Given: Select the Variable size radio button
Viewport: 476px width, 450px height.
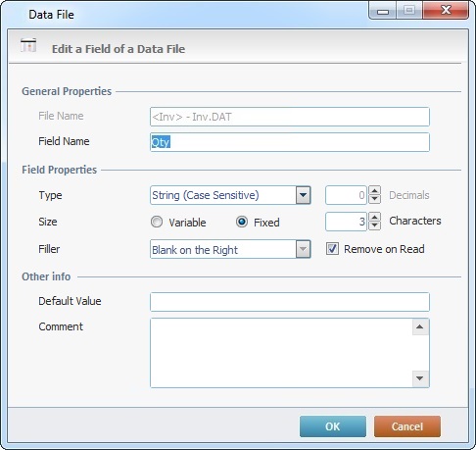Looking at the screenshot, I should [157, 222].
